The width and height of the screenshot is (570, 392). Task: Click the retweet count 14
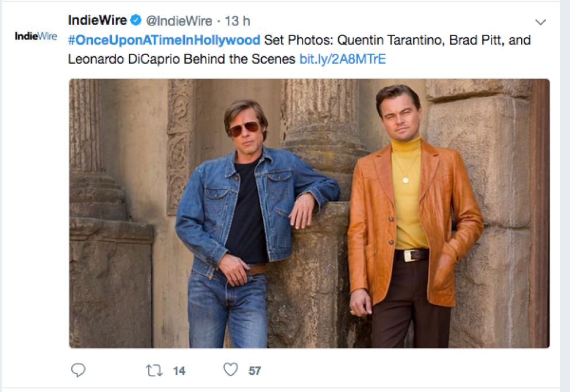click(x=179, y=371)
